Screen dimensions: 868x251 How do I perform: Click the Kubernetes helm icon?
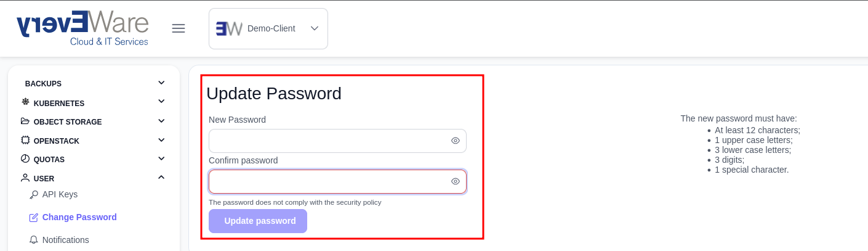(x=25, y=102)
